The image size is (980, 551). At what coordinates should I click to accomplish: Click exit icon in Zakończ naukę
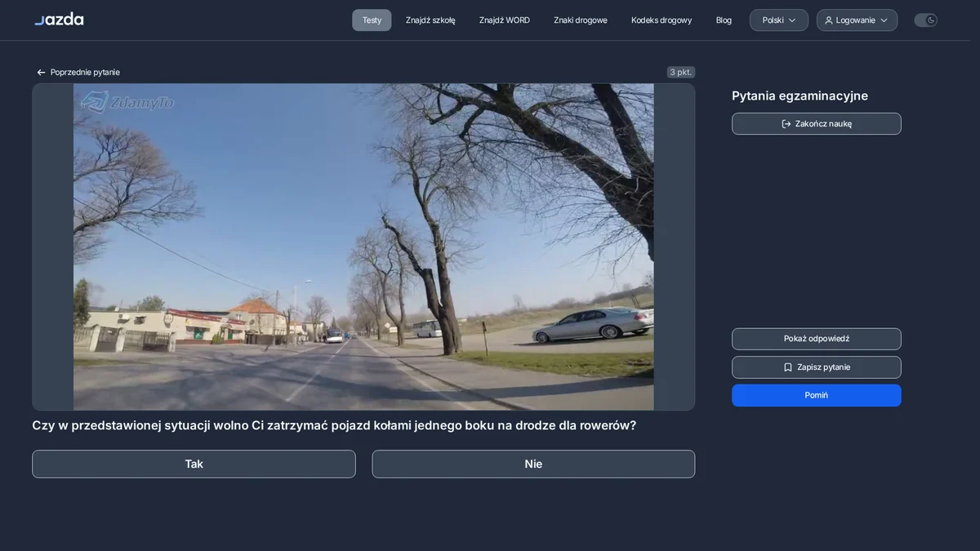click(x=786, y=124)
